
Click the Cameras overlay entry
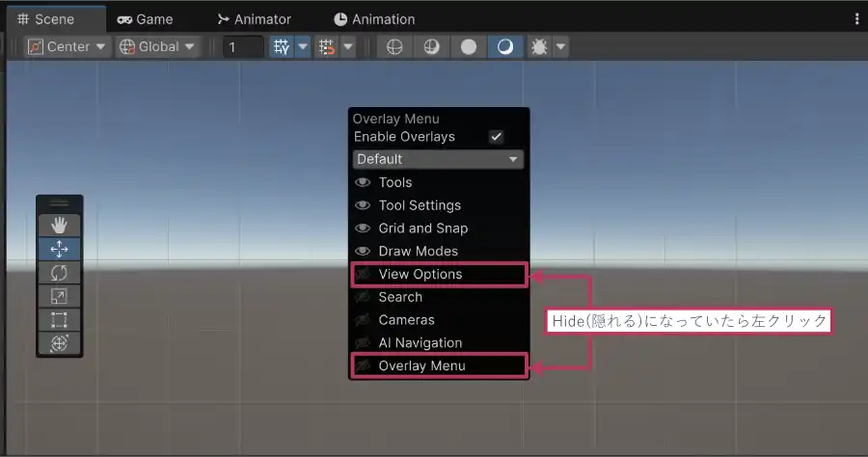click(x=406, y=320)
